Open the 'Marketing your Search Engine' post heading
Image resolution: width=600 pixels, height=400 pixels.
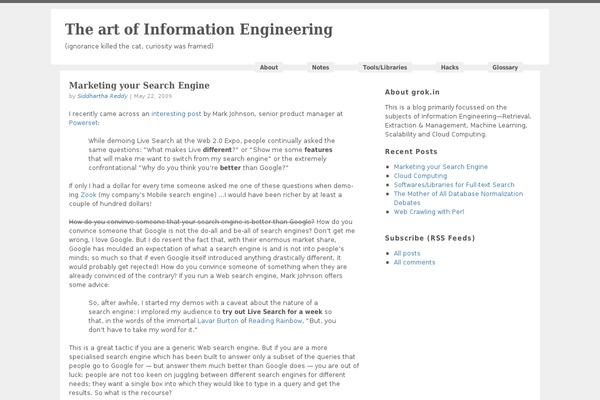[139, 85]
